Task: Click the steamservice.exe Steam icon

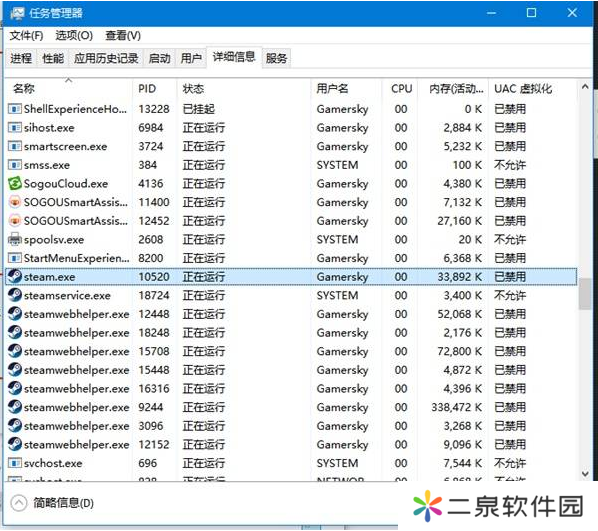Action: click(x=15, y=295)
